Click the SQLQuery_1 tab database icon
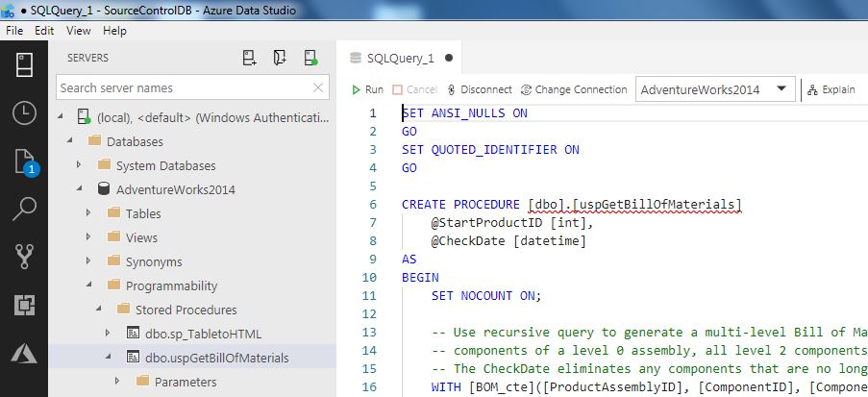This screenshot has width=868, height=397. coord(356,58)
